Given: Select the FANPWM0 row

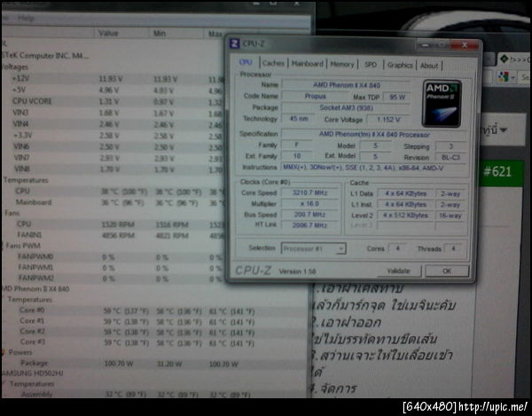Looking at the screenshot, I should tap(113, 257).
